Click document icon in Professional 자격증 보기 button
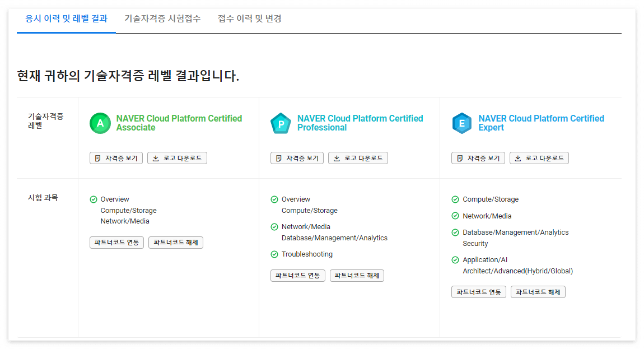The width and height of the screenshot is (644, 349). pyautogui.click(x=278, y=159)
